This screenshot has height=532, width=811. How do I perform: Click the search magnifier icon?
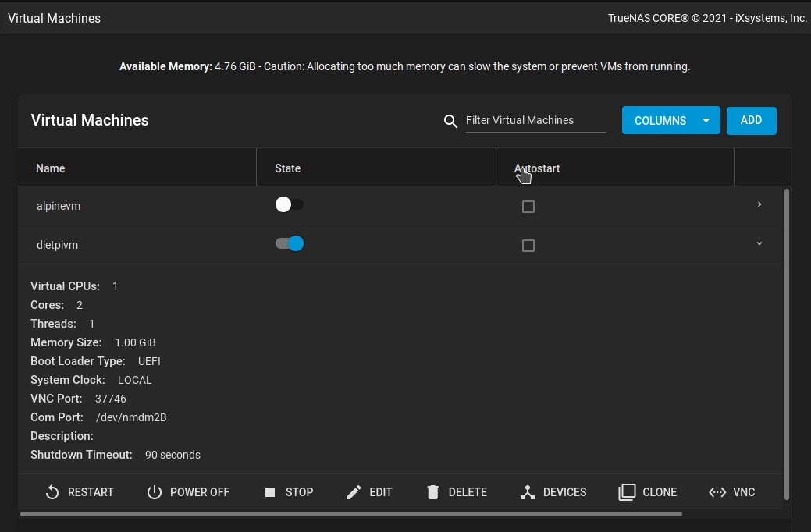(x=450, y=121)
